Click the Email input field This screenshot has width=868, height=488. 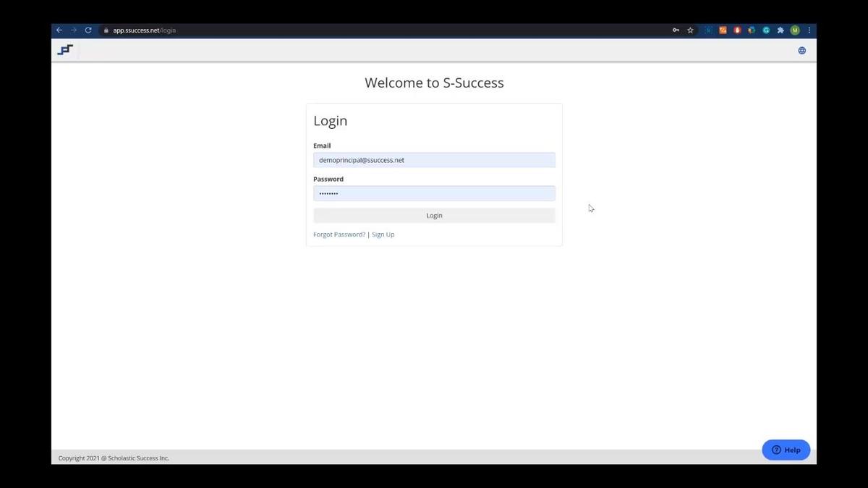[x=434, y=160]
